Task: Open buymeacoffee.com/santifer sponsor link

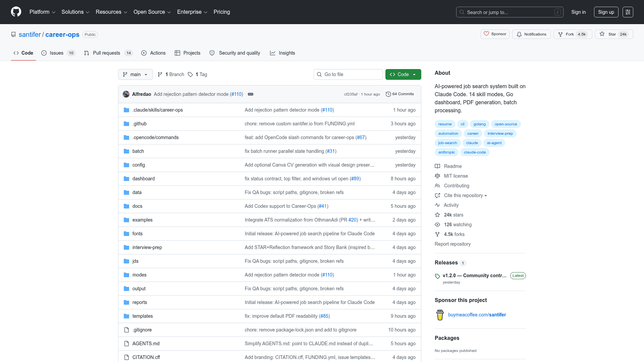Action: [x=477, y=315]
